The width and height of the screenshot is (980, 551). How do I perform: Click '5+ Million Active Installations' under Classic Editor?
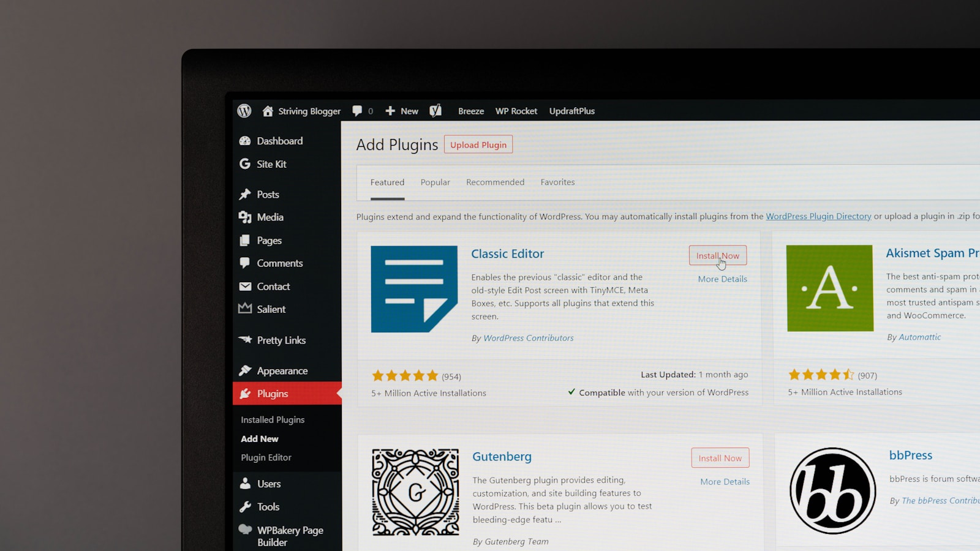tap(429, 393)
